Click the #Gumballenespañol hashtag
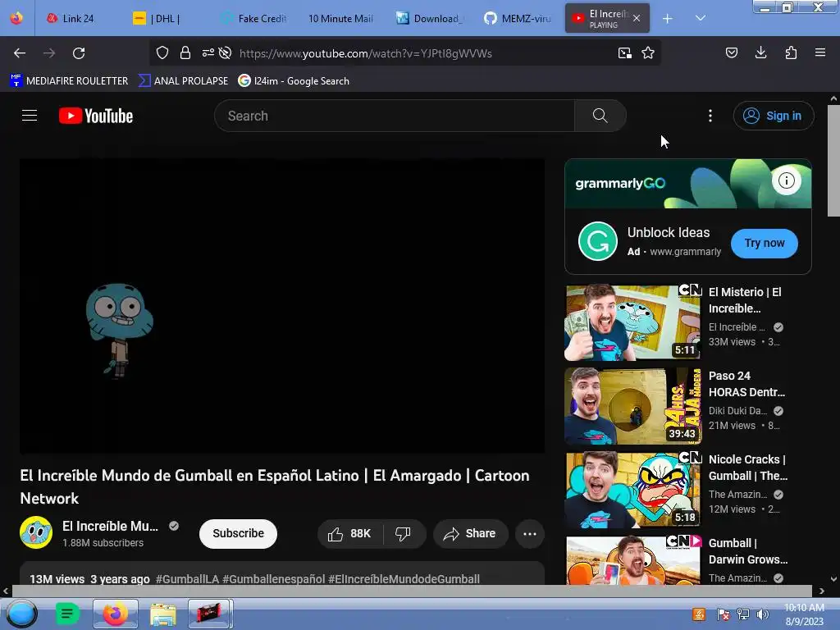840x630 pixels. click(274, 579)
